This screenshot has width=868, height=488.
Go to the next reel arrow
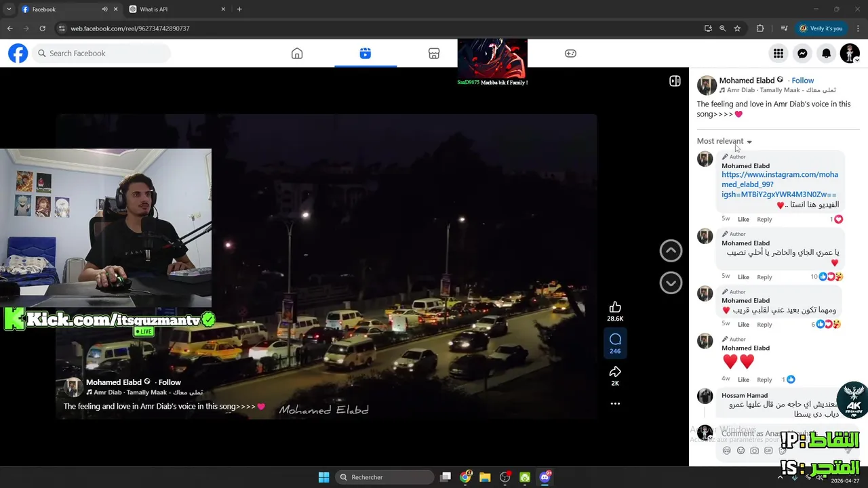pos(671,283)
